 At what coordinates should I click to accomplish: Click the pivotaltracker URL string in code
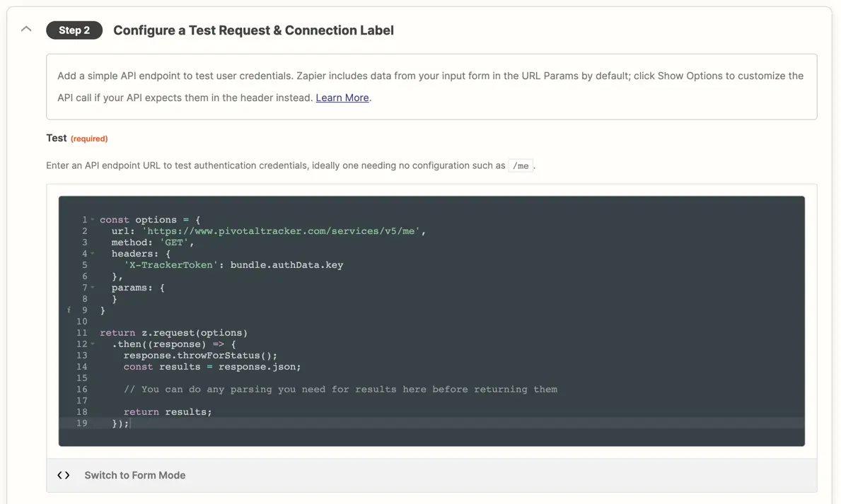pos(281,231)
